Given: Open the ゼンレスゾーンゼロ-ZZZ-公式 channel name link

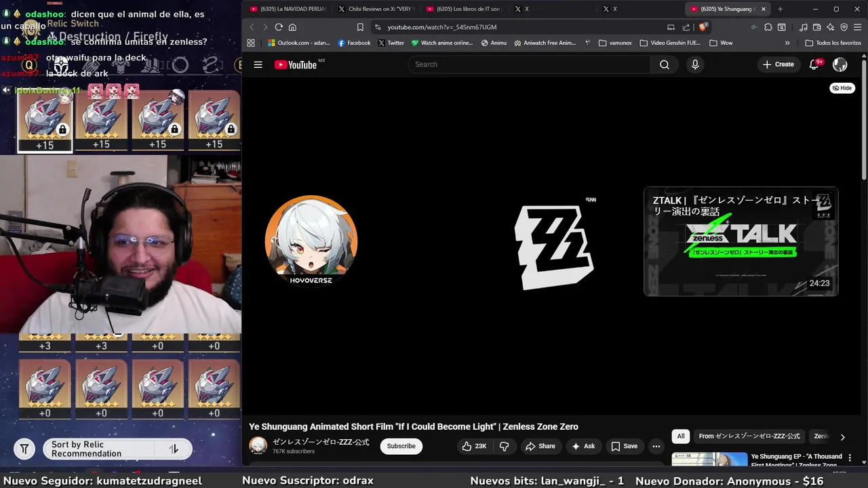Looking at the screenshot, I should [321, 442].
